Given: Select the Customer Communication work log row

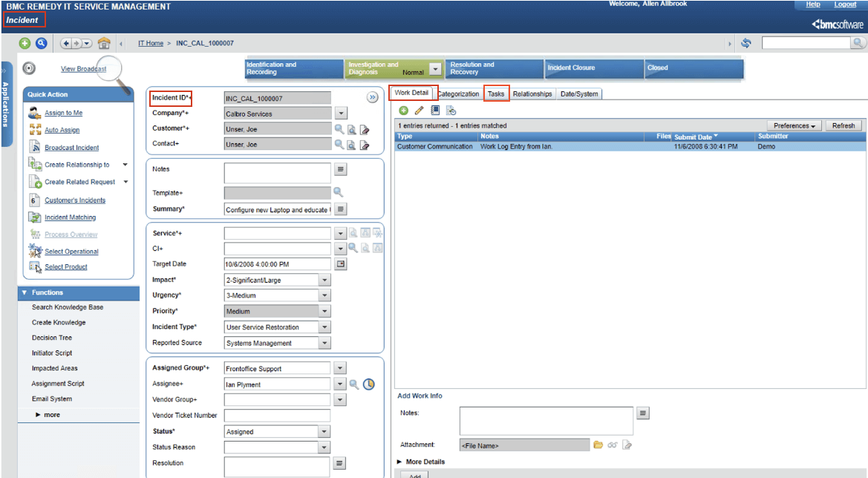Looking at the screenshot, I should click(x=631, y=147).
